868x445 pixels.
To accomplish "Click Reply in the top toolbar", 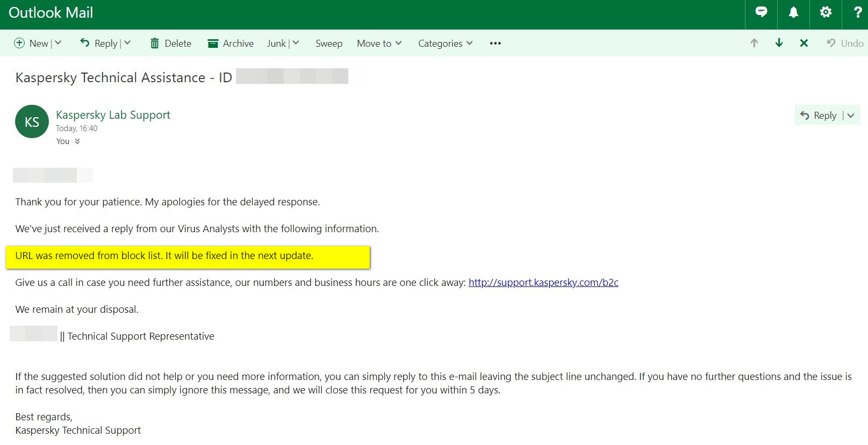I will pos(99,44).
